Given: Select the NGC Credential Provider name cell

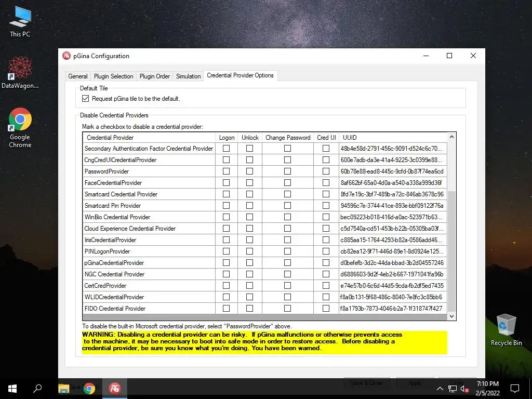Looking at the screenshot, I should pos(149,274).
